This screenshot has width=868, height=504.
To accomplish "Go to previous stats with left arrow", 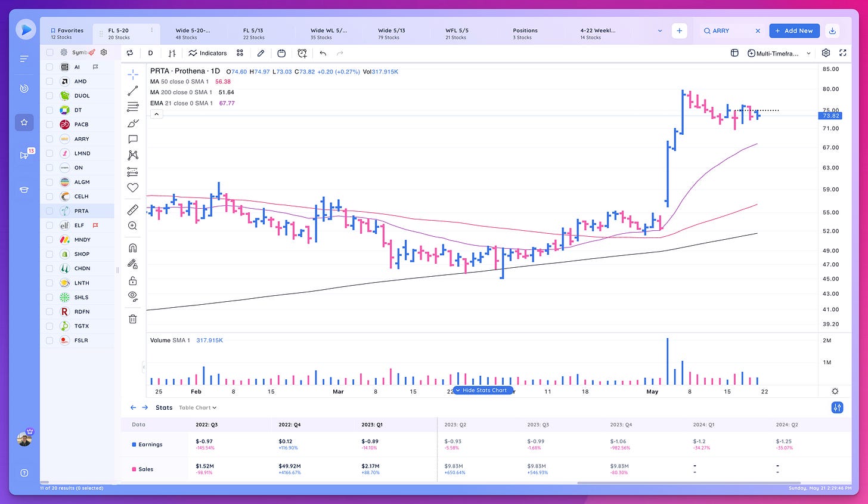I will [133, 407].
